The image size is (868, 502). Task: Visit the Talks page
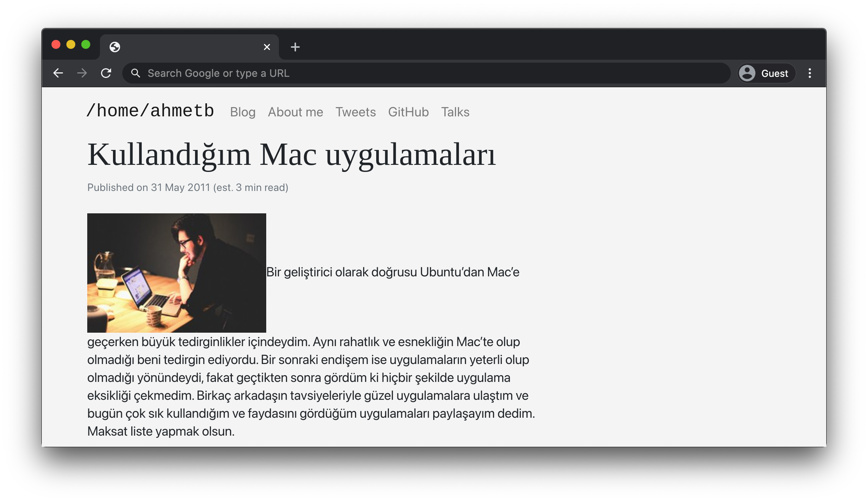[x=455, y=112]
